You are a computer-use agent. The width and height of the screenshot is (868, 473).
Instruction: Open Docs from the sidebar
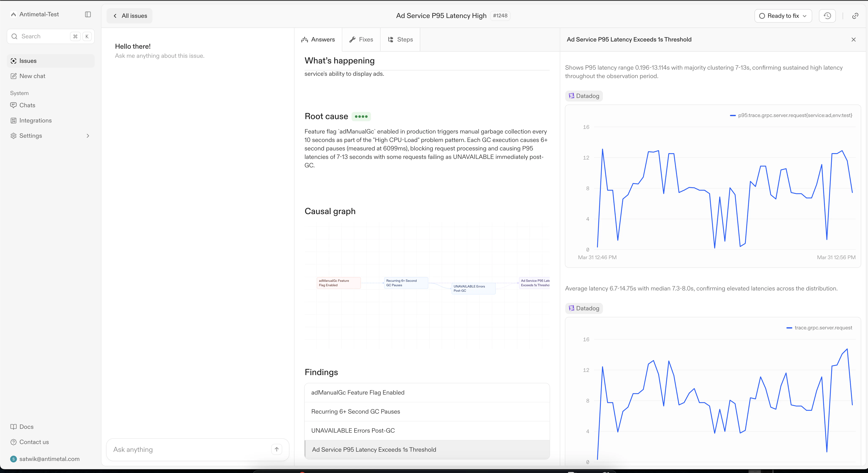point(26,426)
